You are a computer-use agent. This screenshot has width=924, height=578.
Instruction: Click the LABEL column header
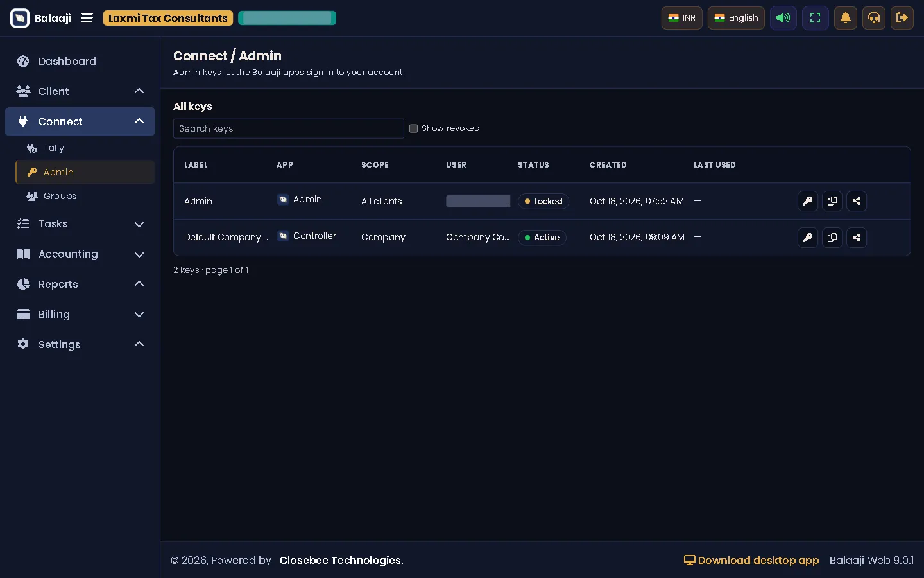click(x=196, y=165)
